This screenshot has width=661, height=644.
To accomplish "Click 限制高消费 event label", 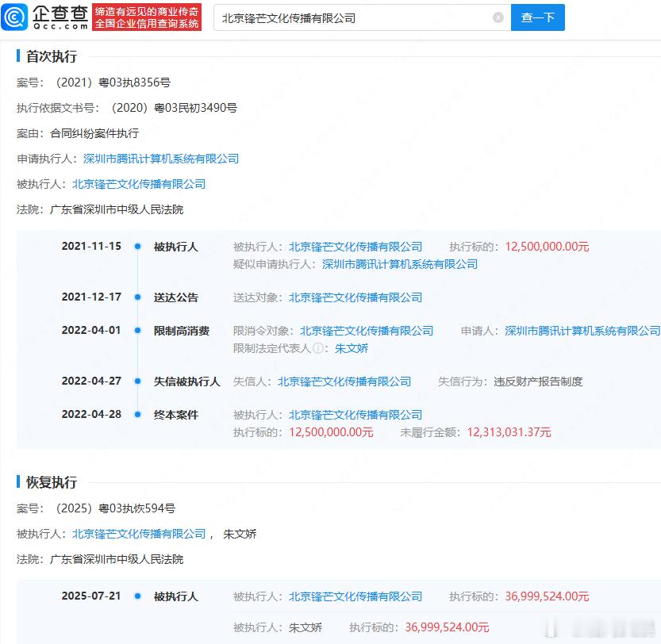I will point(181,331).
